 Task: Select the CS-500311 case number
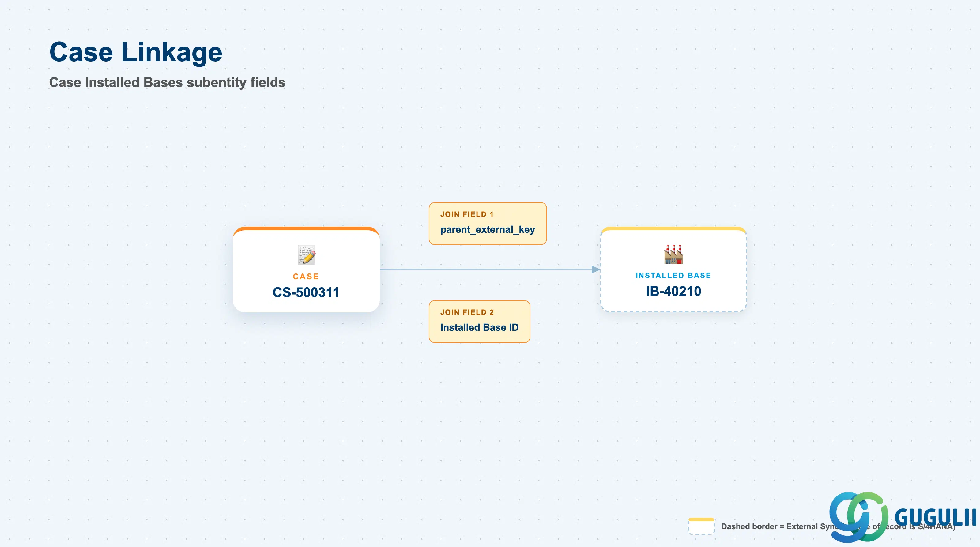306,292
